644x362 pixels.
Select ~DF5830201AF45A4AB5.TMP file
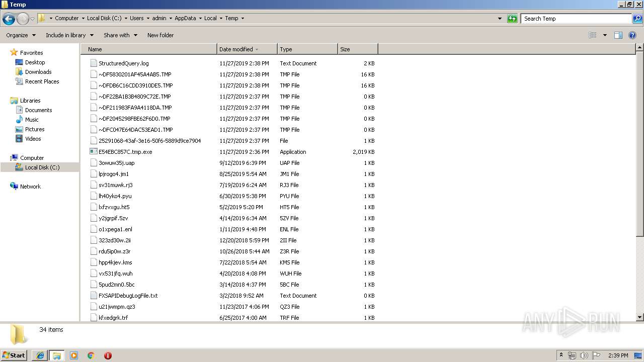coord(135,74)
